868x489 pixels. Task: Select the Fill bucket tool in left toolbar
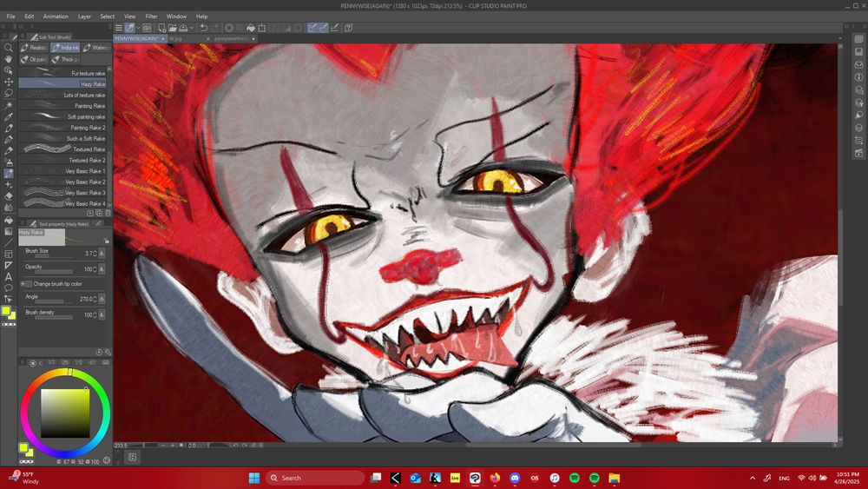(9, 220)
